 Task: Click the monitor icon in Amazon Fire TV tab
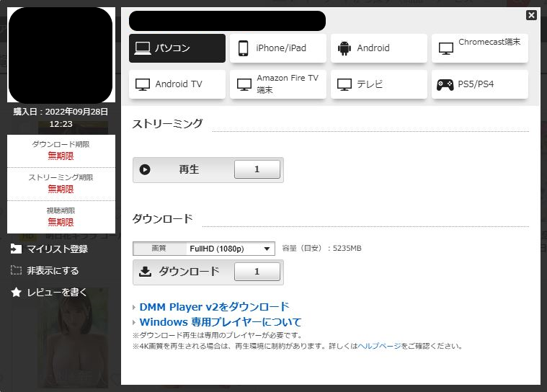click(244, 84)
